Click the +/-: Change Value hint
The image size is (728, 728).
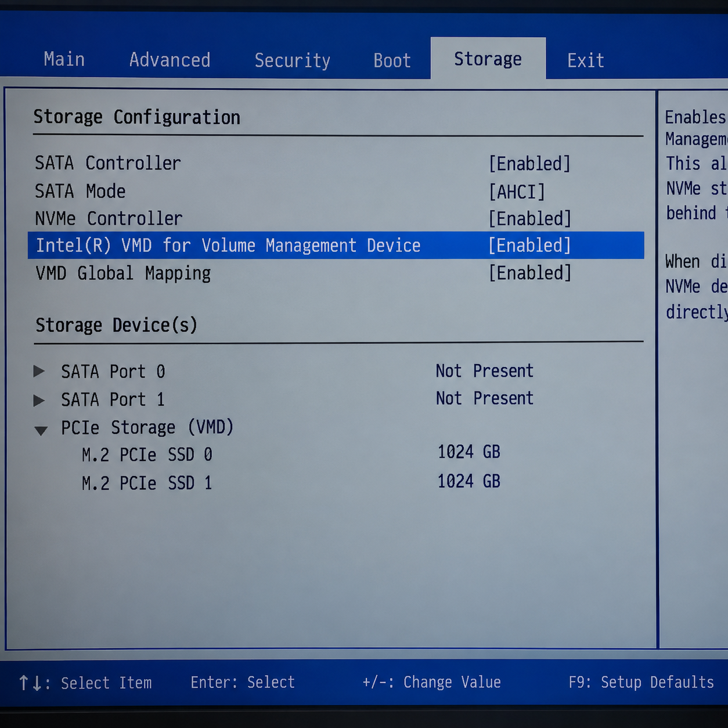pyautogui.click(x=431, y=682)
